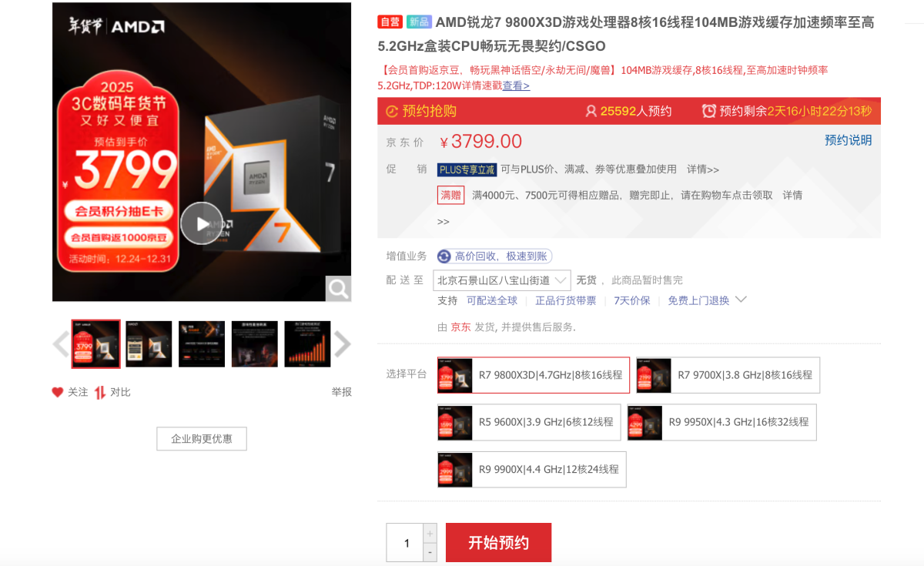Click the 高价回收 recycle service icon

click(x=444, y=256)
